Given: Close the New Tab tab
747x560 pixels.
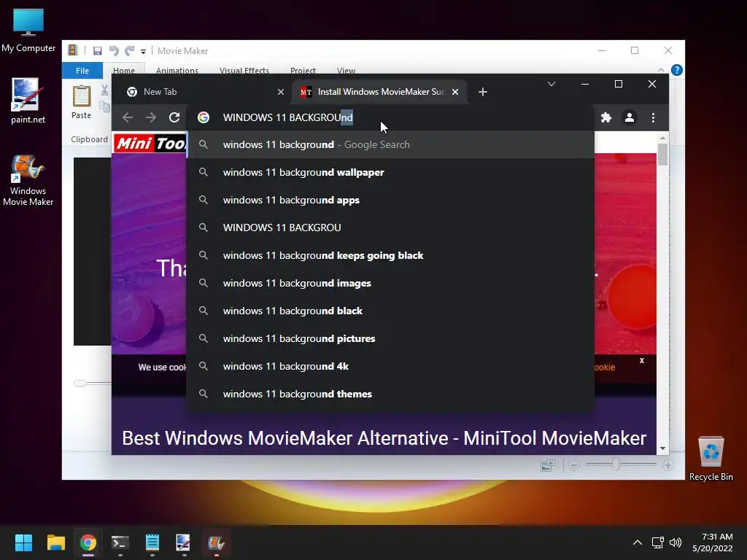Looking at the screenshot, I should pyautogui.click(x=281, y=92).
